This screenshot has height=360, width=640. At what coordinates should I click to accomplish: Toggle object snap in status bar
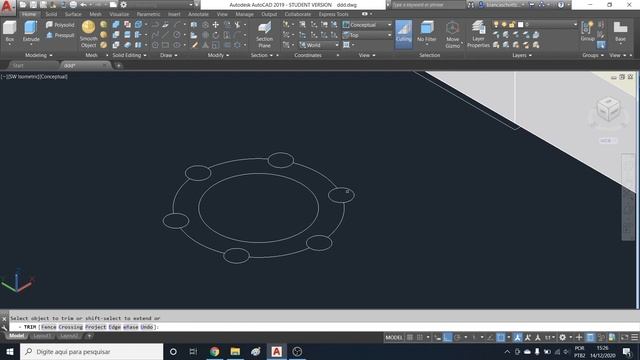500,338
